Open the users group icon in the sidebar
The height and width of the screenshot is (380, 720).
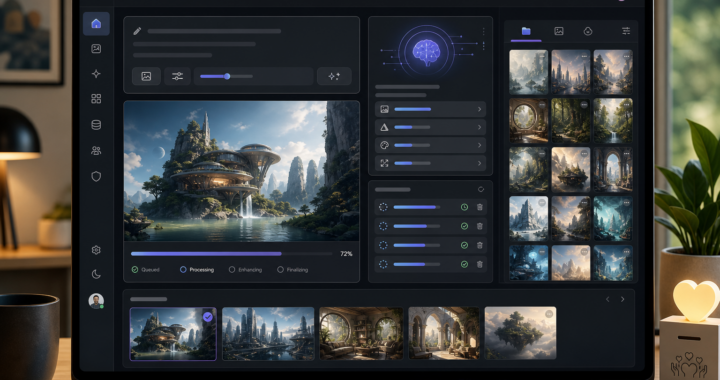pos(96,151)
